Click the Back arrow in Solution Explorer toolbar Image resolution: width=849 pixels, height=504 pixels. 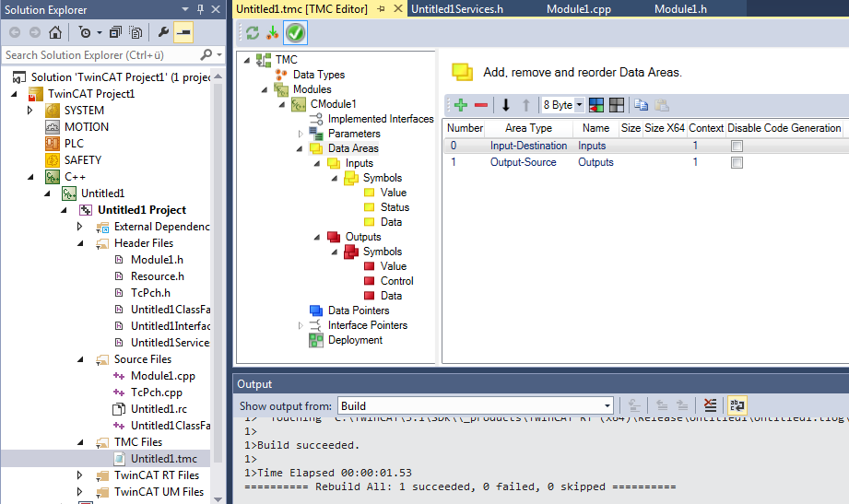coord(15,32)
